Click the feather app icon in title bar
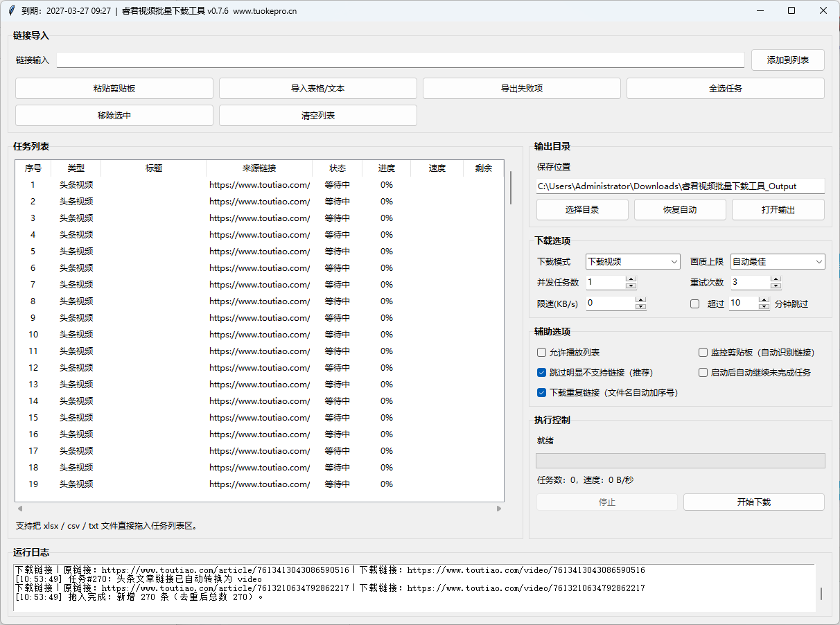This screenshot has width=840, height=625. [x=10, y=10]
